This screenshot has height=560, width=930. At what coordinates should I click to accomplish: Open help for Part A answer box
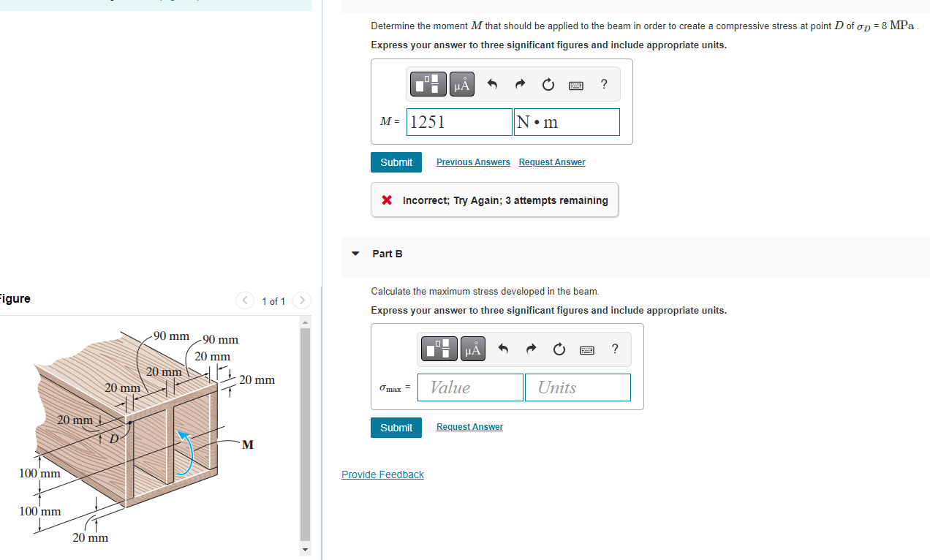(603, 84)
